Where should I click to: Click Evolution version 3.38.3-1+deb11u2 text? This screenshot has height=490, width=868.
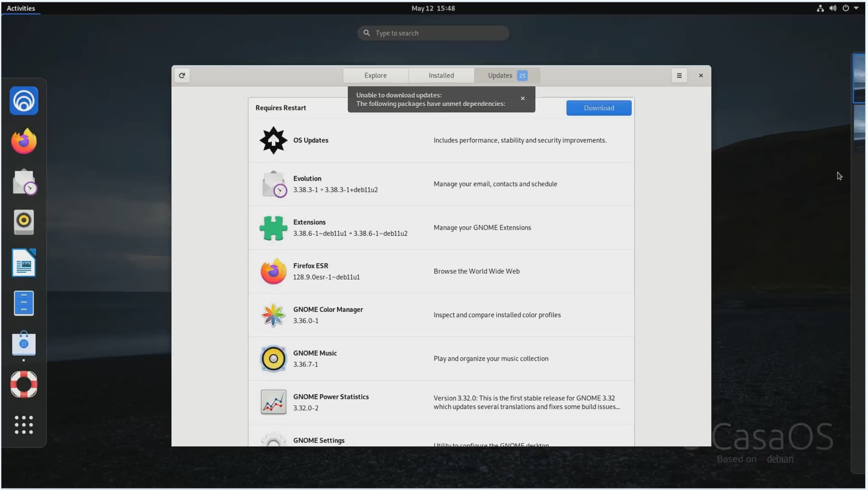tap(351, 190)
